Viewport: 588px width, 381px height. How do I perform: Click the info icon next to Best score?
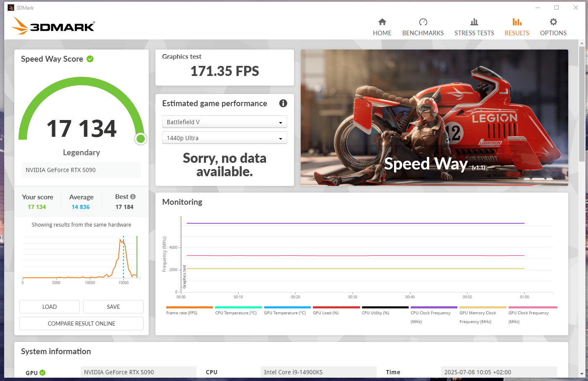click(133, 196)
